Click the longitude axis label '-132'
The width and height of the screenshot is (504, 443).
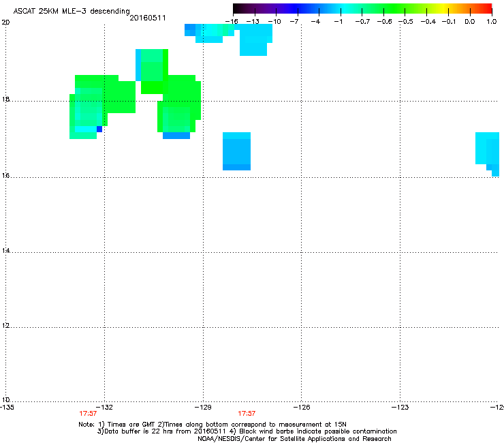(104, 408)
